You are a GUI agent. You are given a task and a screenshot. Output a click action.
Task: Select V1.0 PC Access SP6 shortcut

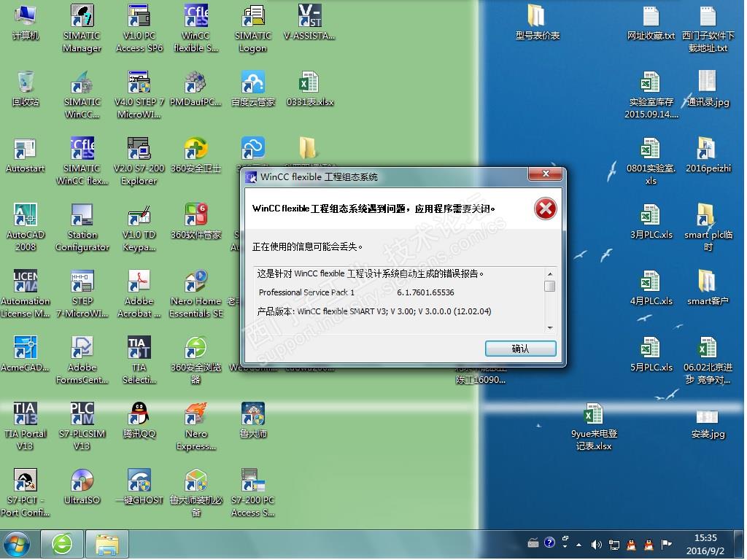pyautogui.click(x=139, y=28)
